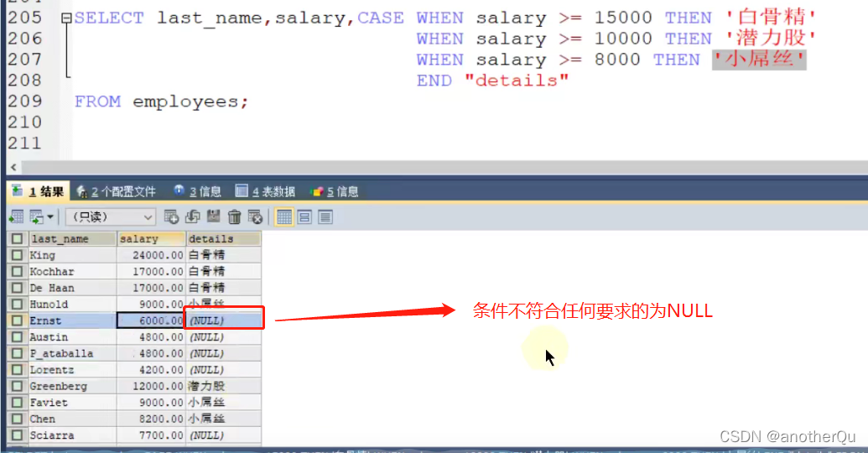
Task: Check the De Haan row checkbox
Action: (x=17, y=288)
